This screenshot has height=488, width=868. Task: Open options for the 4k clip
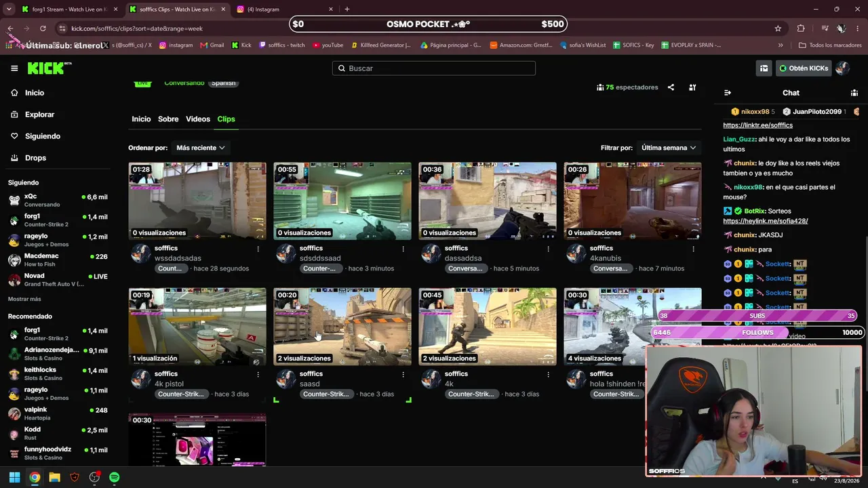coord(548,374)
